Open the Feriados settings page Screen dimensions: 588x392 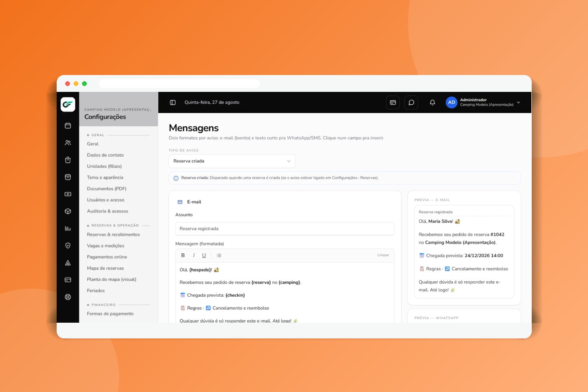(96, 291)
